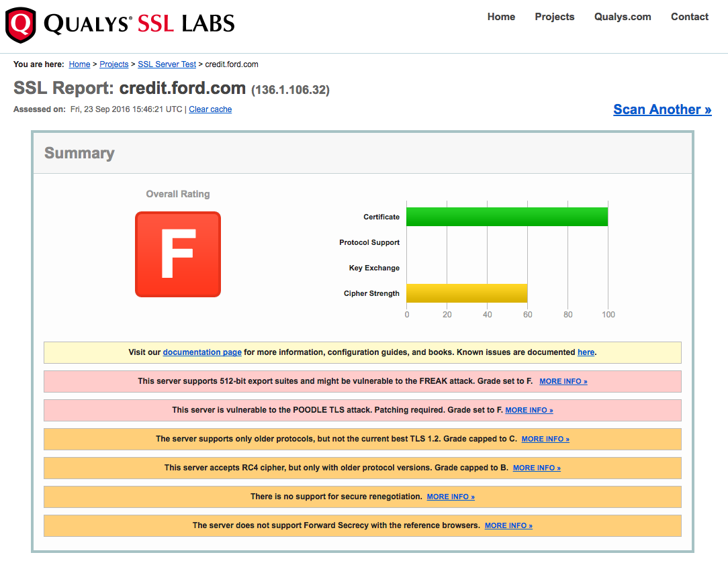Click the IP address (136.1.106.32)
Image resolution: width=728 pixels, height=561 pixels.
[290, 89]
